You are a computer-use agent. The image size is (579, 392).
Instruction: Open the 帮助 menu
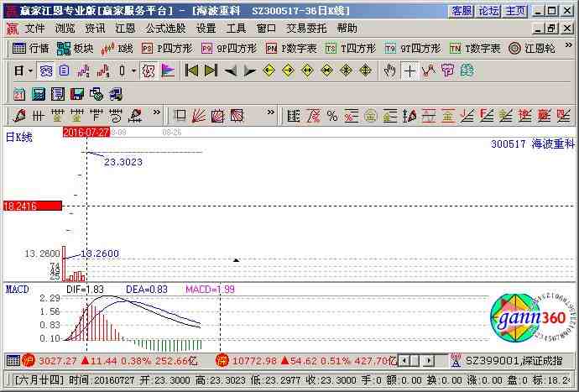tap(347, 29)
